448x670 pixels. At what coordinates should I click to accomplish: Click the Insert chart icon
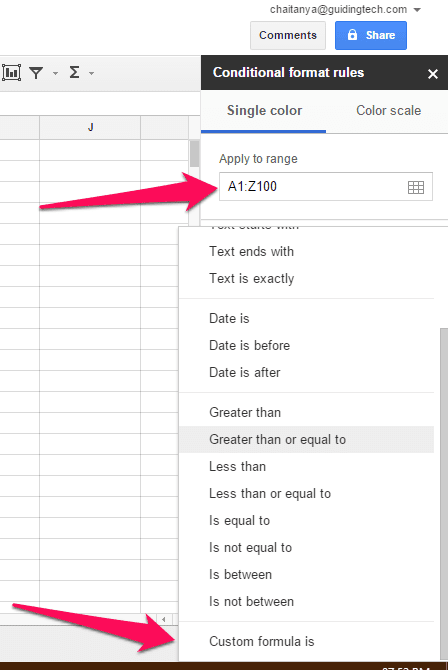pyautogui.click(x=11, y=73)
